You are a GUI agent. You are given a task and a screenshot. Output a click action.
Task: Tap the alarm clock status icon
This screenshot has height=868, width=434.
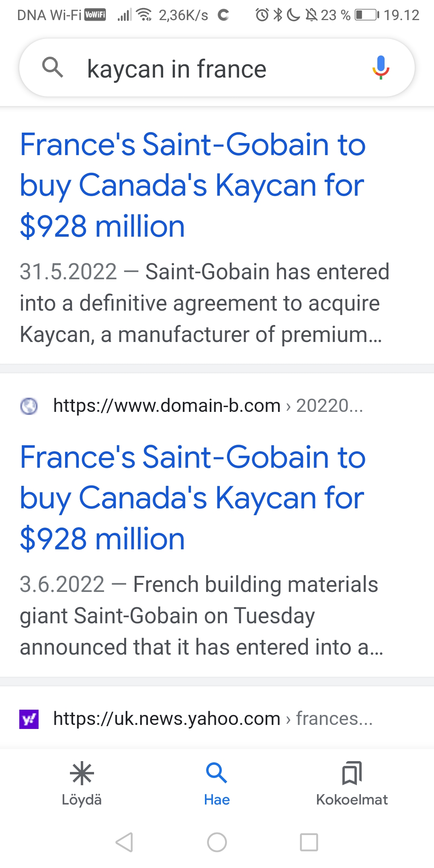click(x=262, y=15)
